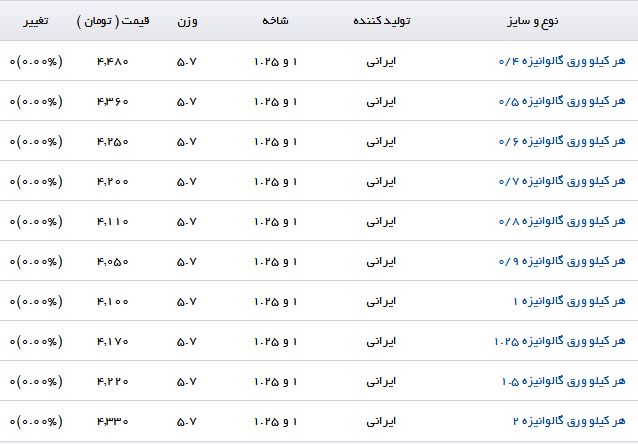Open link هر کیلو ورق گالوانیزه ۰/۶
Viewport: 638px width, 444px height.
562,141
